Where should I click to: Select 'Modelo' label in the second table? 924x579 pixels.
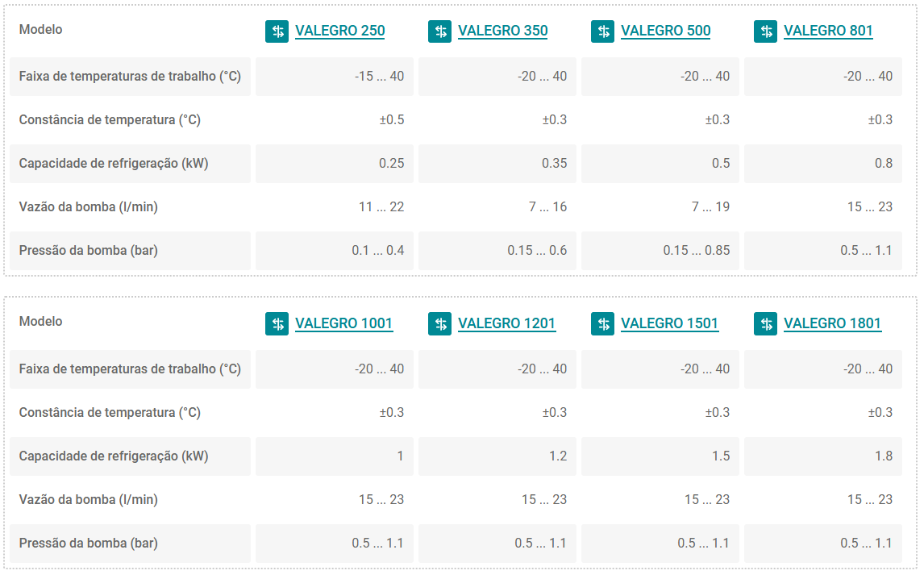pos(40,321)
